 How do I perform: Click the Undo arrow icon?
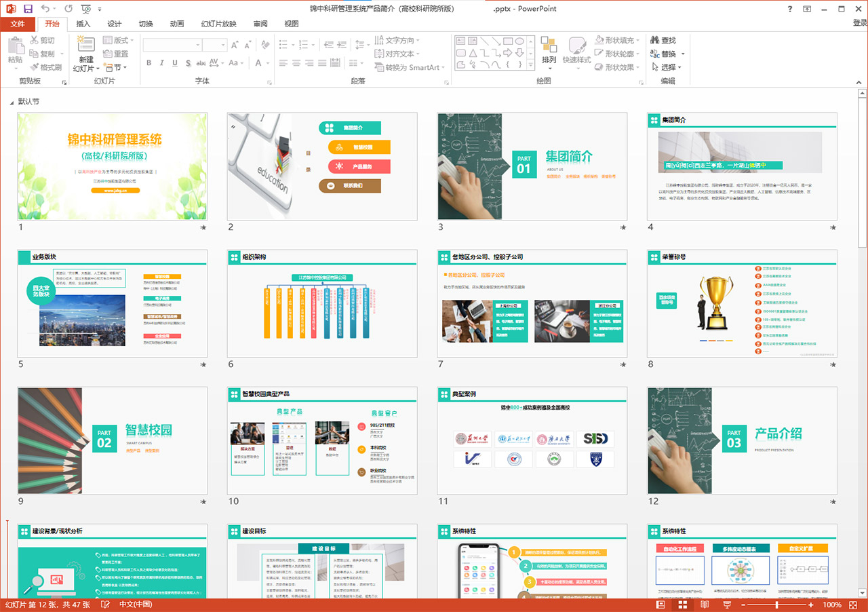pos(45,9)
